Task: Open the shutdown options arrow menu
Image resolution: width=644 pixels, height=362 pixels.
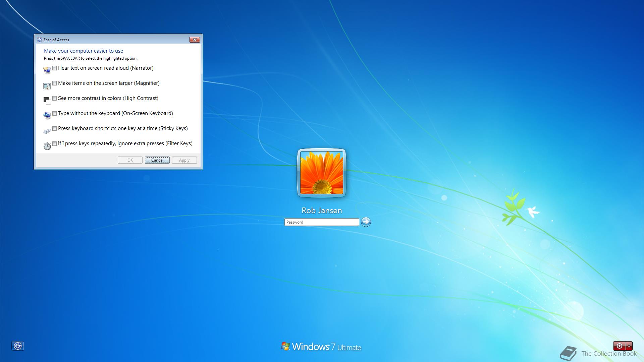Action: (x=629, y=346)
